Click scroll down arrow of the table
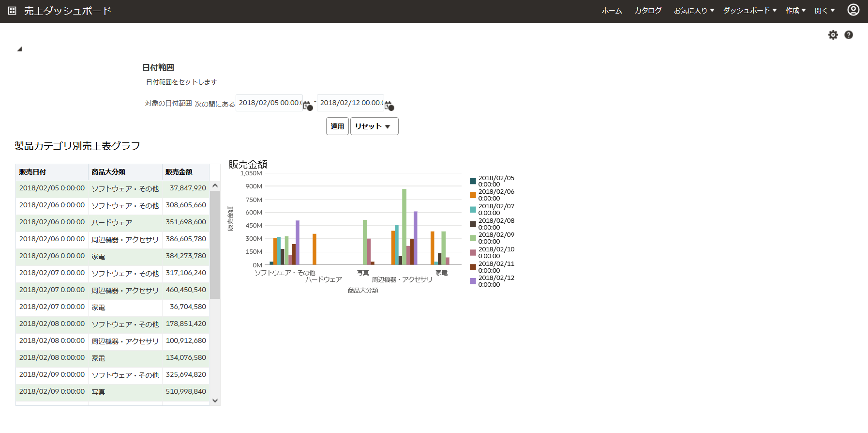 (215, 401)
